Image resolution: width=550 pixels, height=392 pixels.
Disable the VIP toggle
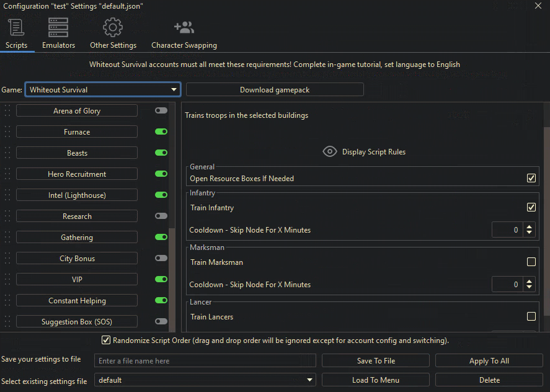(161, 279)
